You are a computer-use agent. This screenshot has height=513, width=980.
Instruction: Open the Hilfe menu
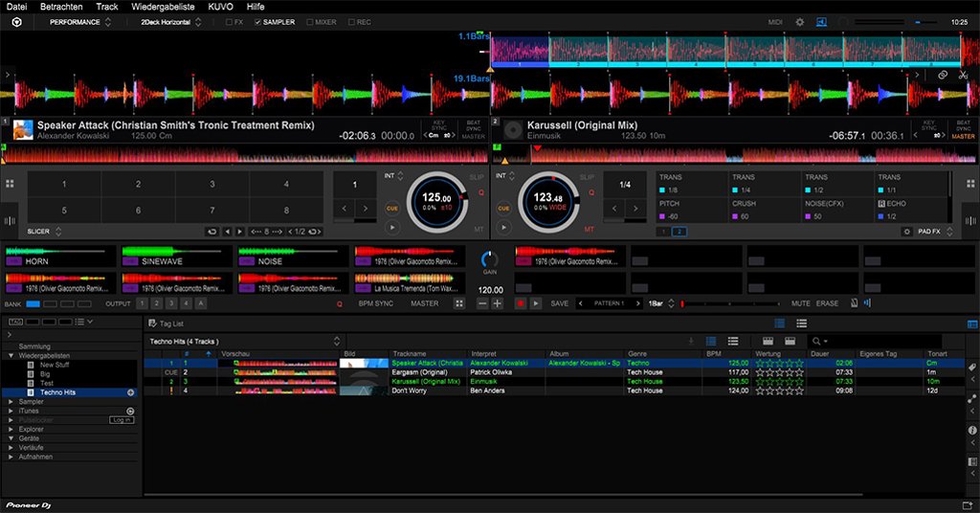click(256, 7)
